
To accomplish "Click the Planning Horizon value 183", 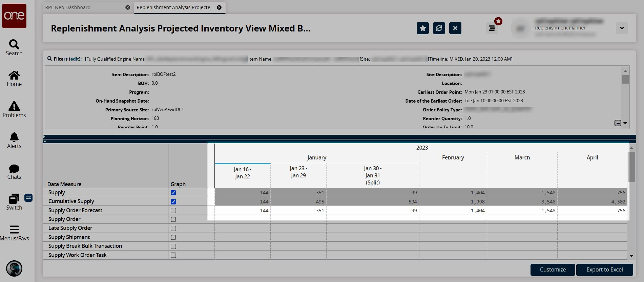I will (x=155, y=118).
